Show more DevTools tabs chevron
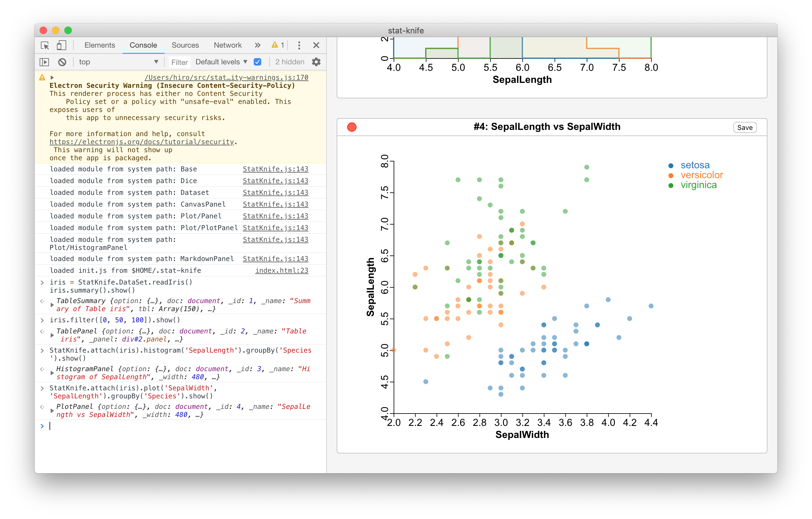The width and height of the screenshot is (812, 519). tap(258, 45)
